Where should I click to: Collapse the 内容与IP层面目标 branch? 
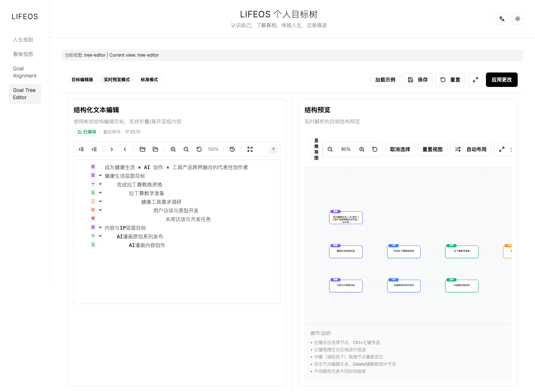100,227
